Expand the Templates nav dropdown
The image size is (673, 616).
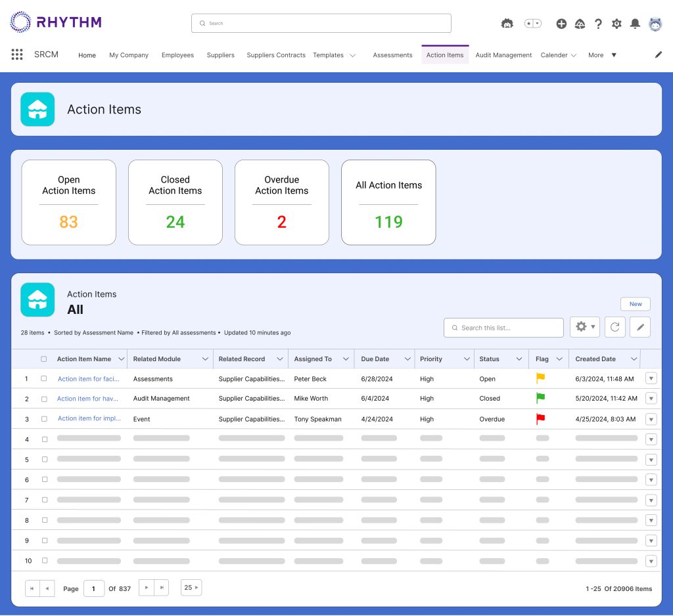coord(352,55)
